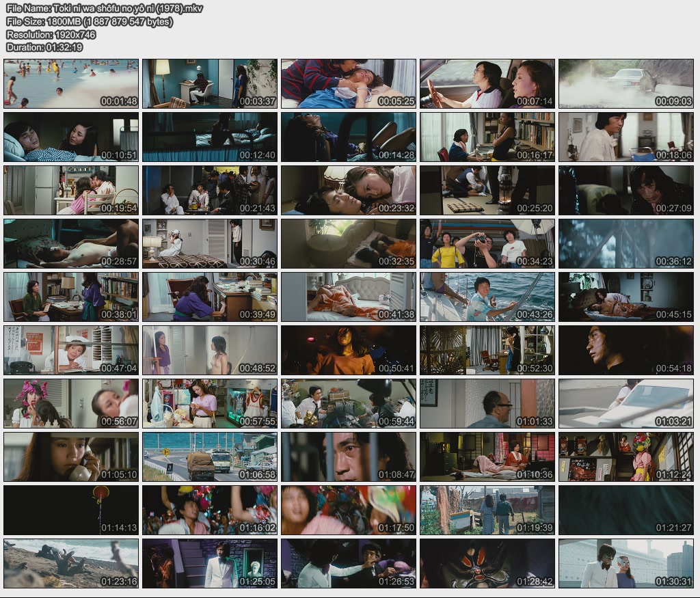This screenshot has height=598, width=700.
Task: Open the thumbnail stamped 00:01:48
Action: click(x=71, y=83)
